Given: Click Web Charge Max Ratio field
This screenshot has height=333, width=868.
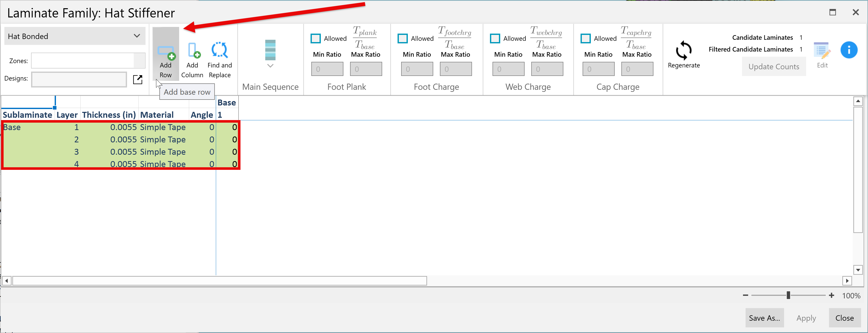Looking at the screenshot, I should (x=547, y=69).
